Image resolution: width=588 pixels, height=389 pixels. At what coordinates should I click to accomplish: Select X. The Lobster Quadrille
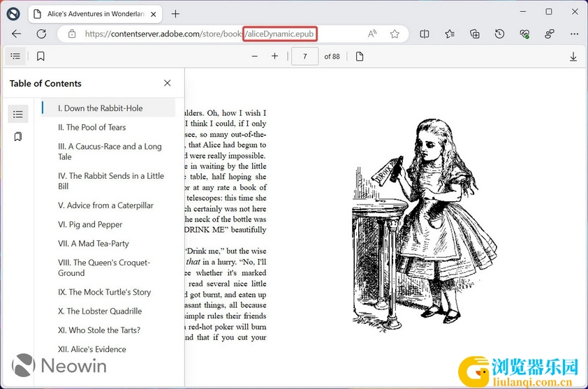pyautogui.click(x=100, y=311)
